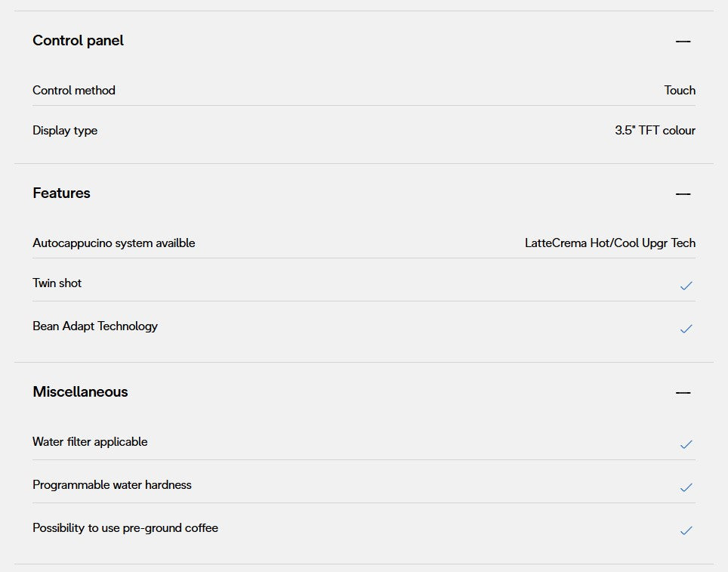Click the Control panel heading

tap(78, 41)
